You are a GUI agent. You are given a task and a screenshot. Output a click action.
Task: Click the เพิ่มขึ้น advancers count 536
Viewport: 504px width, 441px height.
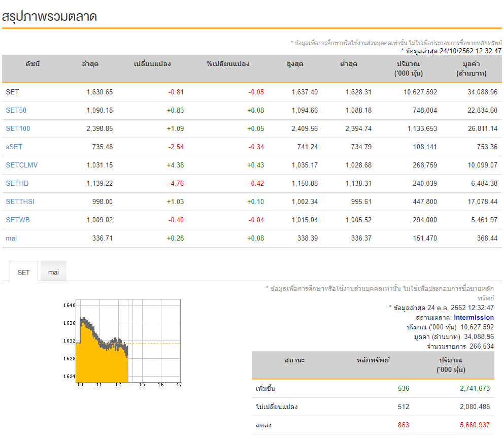point(404,388)
